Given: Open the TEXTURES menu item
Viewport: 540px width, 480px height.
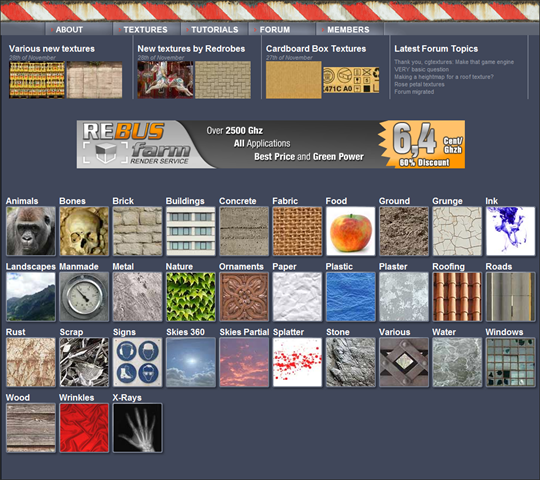Looking at the screenshot, I should tap(145, 30).
